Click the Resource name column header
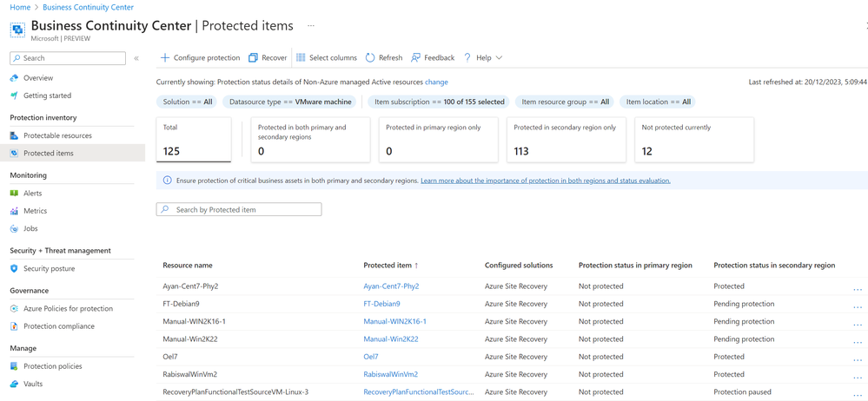 pyautogui.click(x=187, y=266)
